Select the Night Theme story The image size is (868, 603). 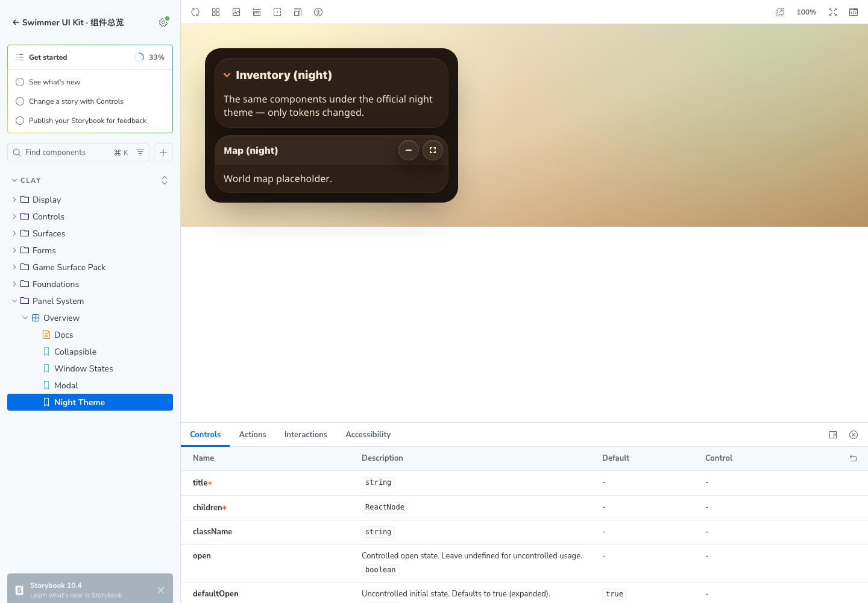coord(90,402)
